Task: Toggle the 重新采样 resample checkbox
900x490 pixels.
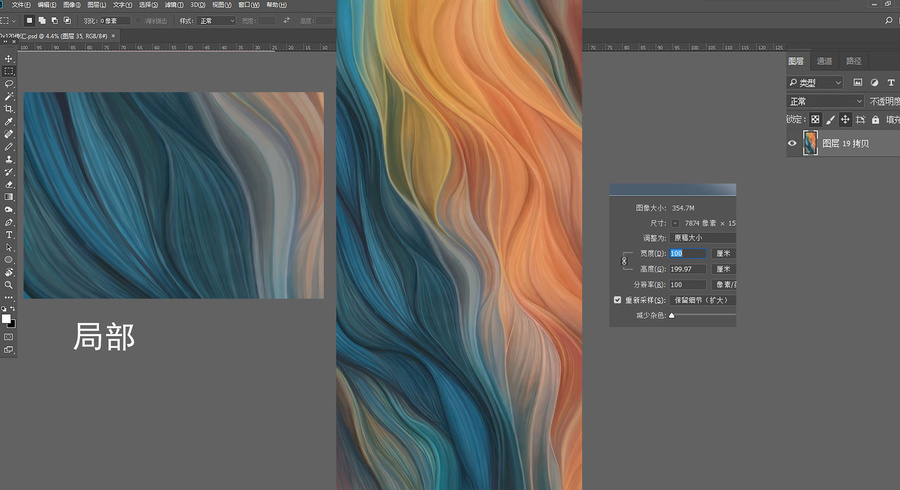Action: tap(618, 300)
